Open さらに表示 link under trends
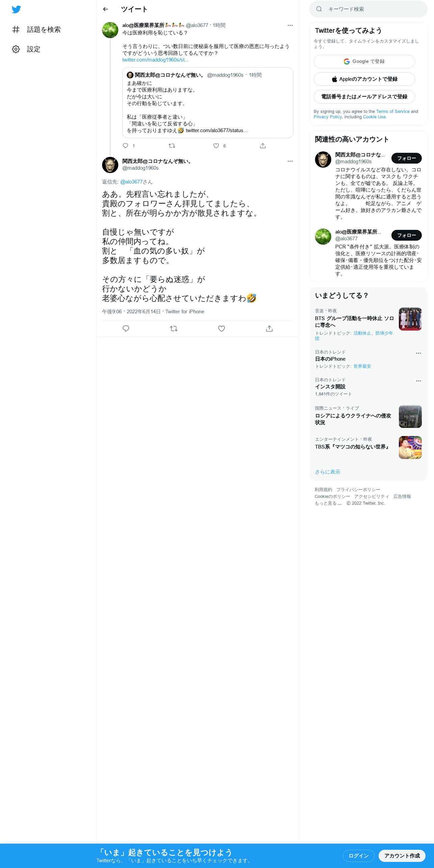Screen dimensions: 434x868 click(328, 472)
